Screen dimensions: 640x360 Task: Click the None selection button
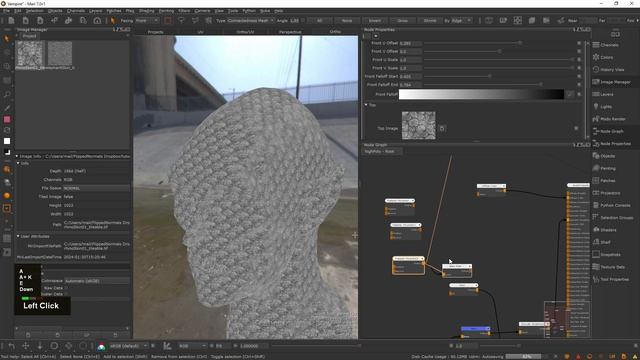tap(347, 20)
